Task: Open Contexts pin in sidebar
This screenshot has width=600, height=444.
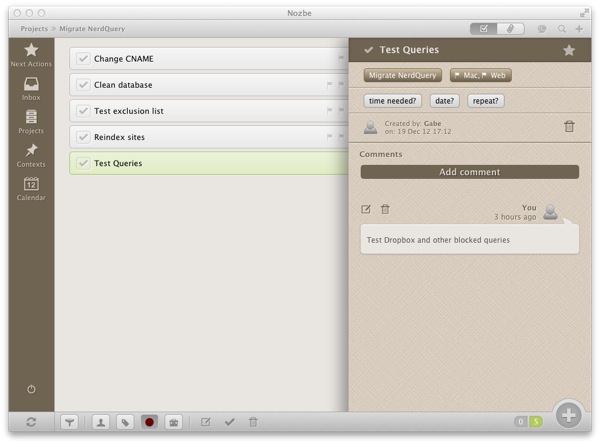Action: (31, 155)
